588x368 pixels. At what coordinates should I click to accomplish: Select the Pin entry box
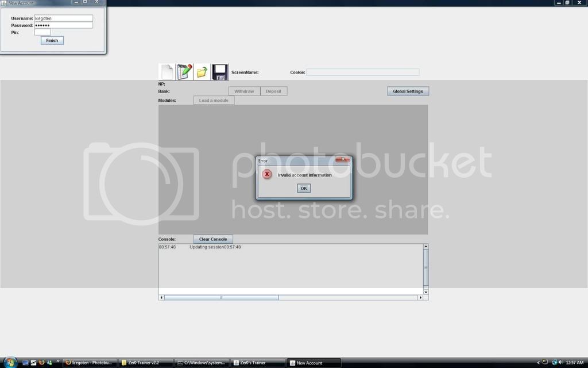click(42, 32)
